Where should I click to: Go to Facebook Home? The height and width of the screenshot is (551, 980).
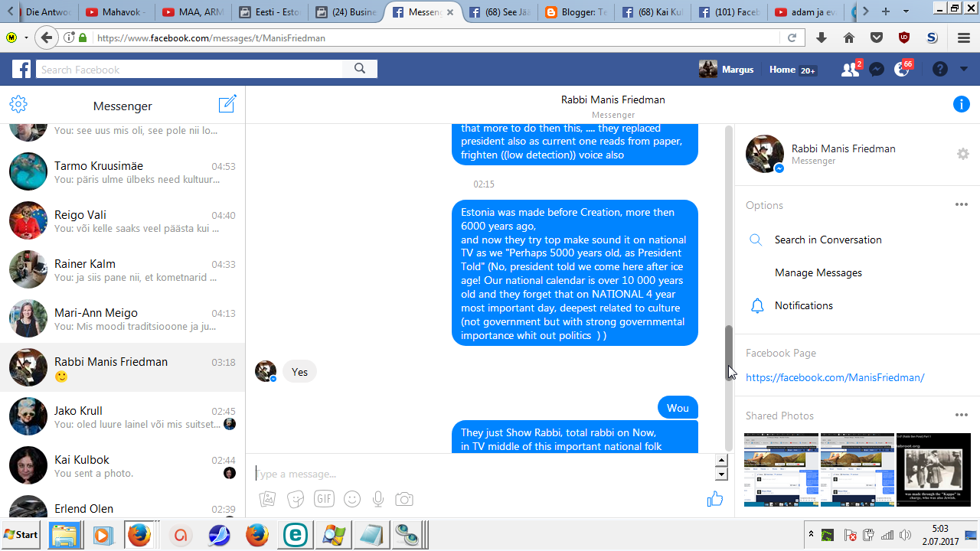click(782, 70)
